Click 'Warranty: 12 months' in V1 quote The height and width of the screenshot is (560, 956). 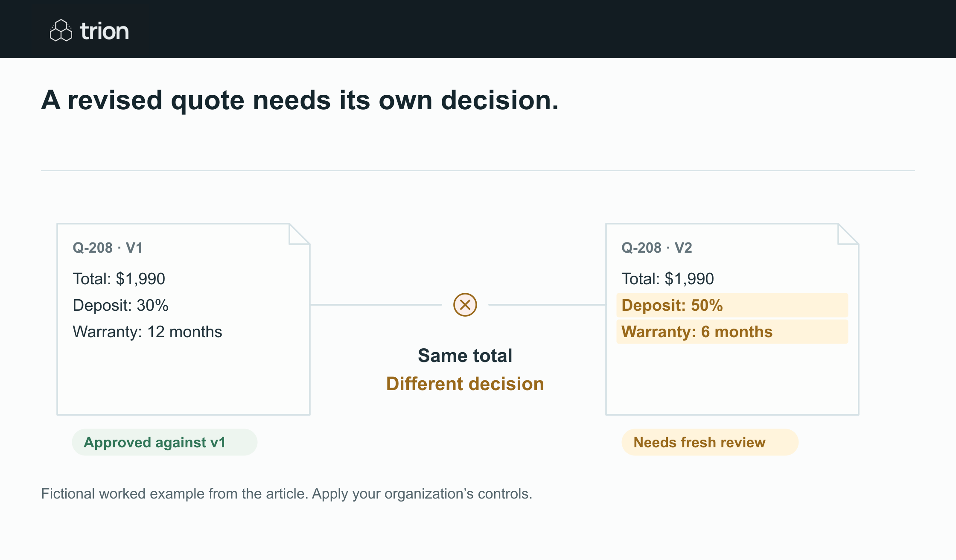(x=147, y=332)
